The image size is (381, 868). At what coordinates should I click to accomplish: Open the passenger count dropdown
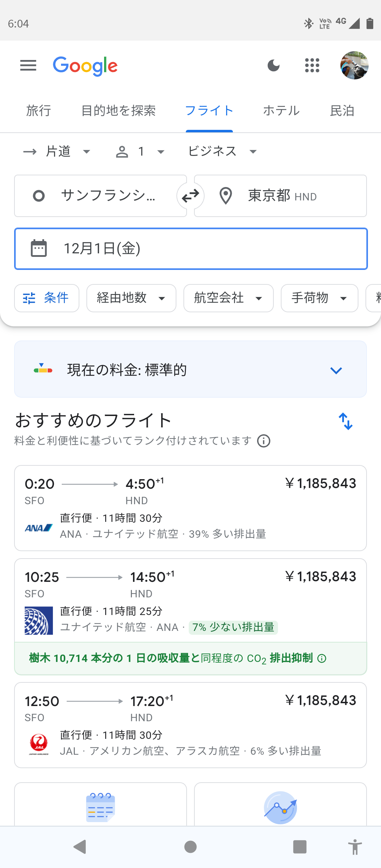click(140, 152)
